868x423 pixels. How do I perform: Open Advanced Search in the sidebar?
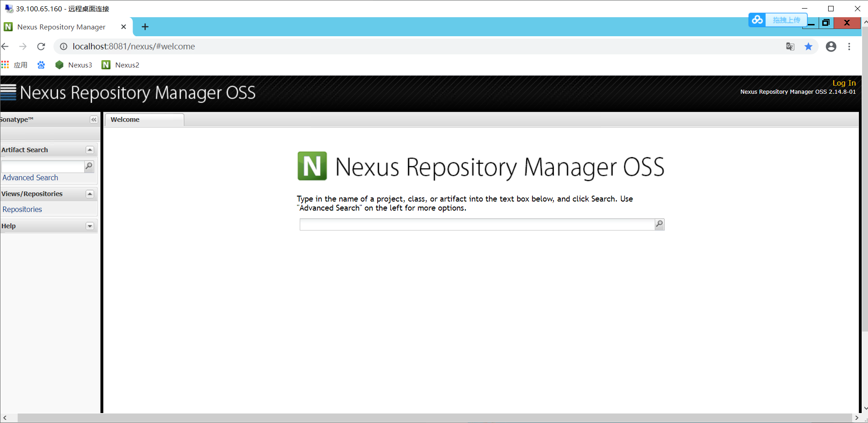(30, 178)
